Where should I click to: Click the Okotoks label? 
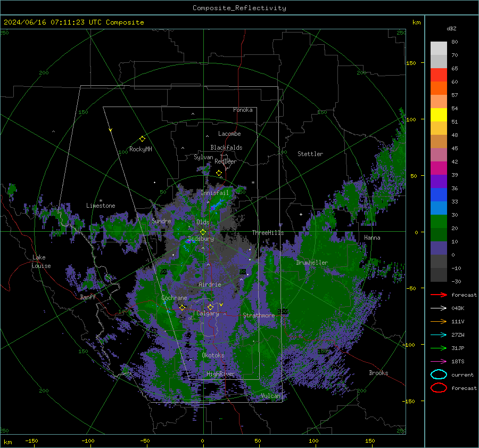(x=213, y=355)
